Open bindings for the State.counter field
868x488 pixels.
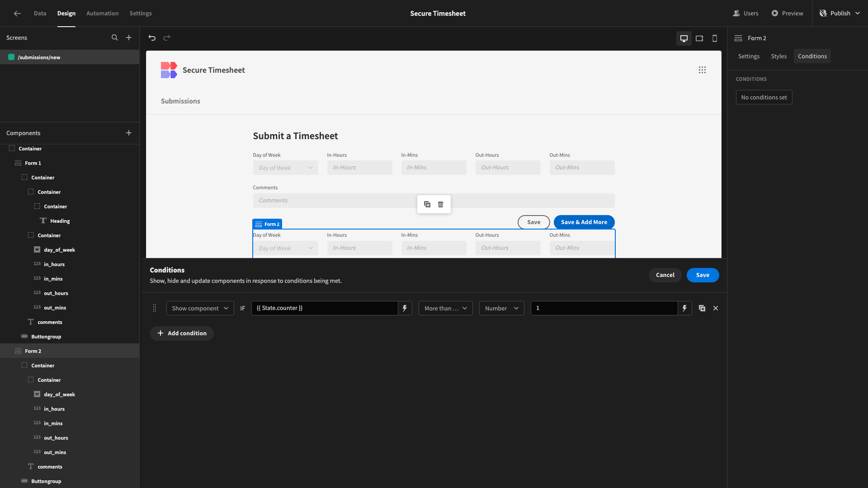(x=405, y=308)
